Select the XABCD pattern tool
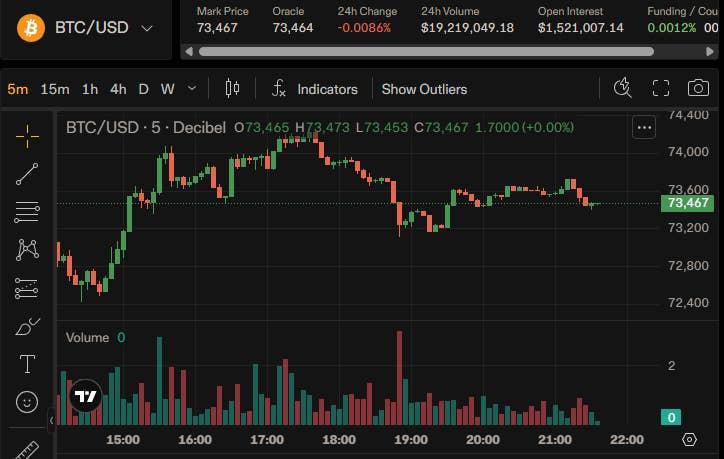 (x=27, y=250)
